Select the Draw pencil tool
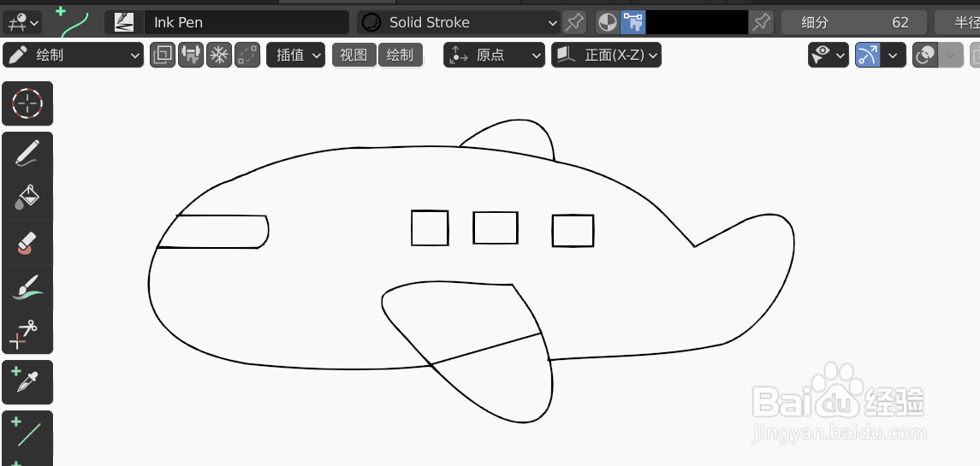The image size is (980, 466). click(x=27, y=154)
